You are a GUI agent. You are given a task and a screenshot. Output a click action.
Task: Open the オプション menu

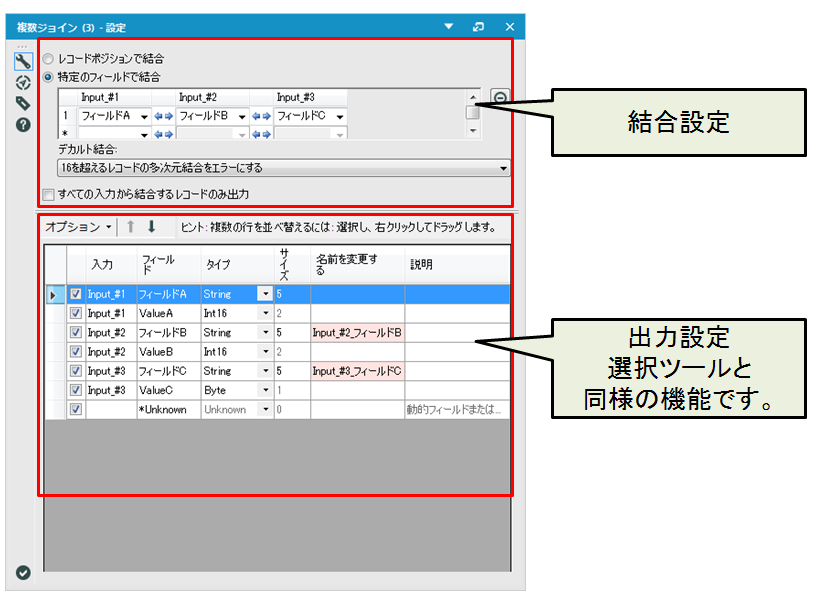tap(78, 227)
